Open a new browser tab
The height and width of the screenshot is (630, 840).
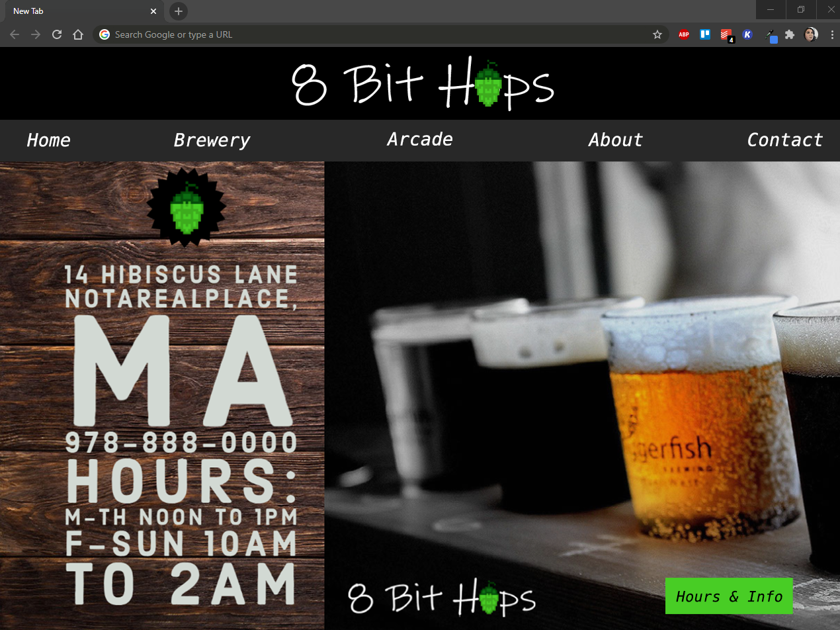coord(178,11)
